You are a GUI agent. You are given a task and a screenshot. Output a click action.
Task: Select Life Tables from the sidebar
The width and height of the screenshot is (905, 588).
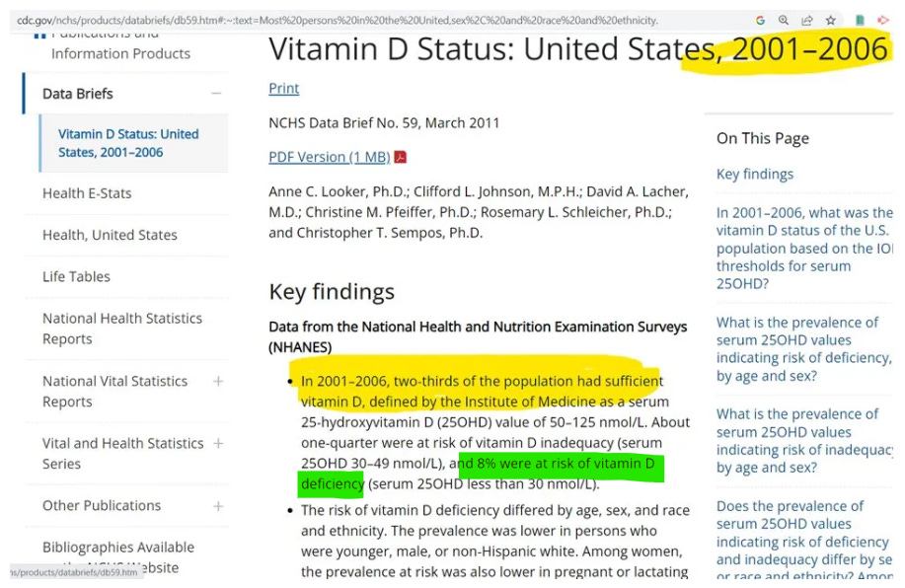tap(76, 276)
